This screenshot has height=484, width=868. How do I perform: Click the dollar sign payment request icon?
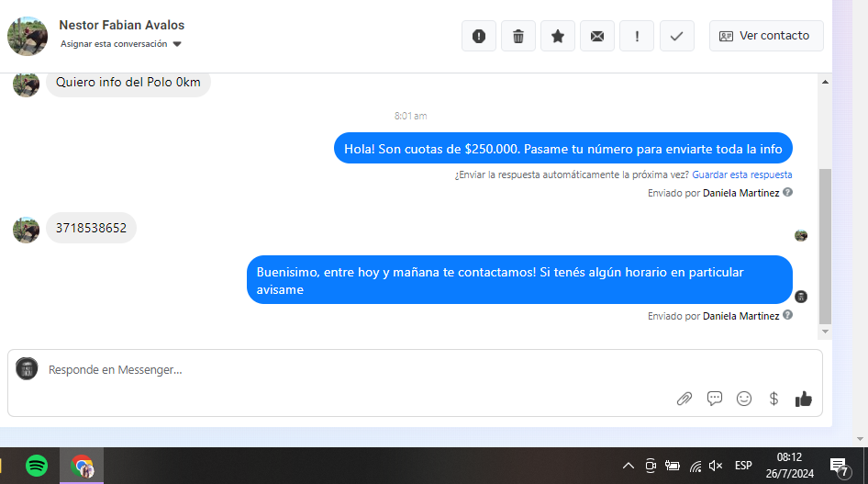click(773, 399)
